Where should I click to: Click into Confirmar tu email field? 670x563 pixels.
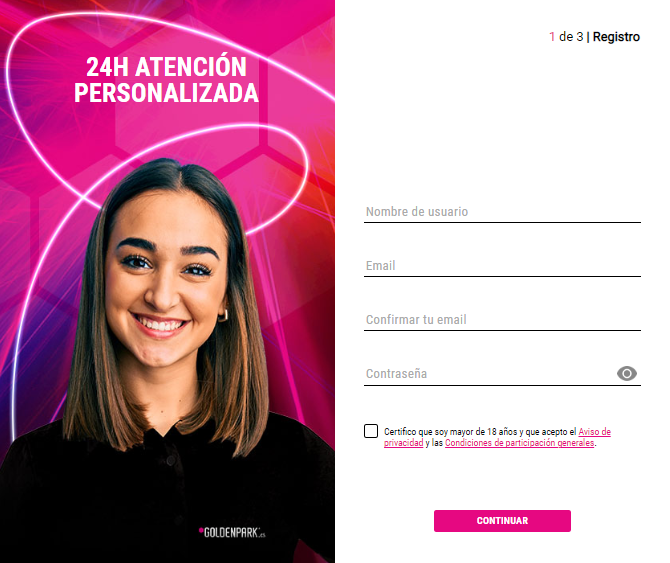click(x=502, y=320)
